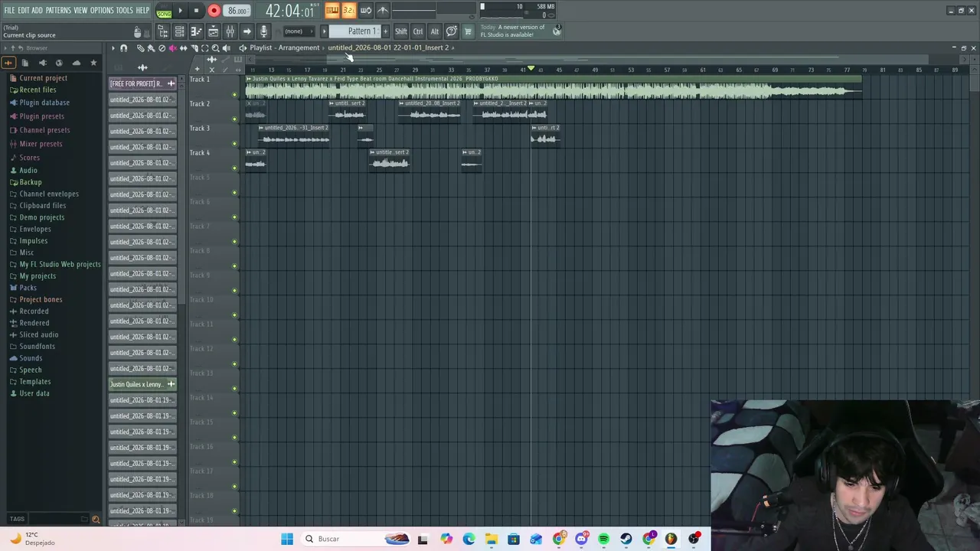Click the 86.000 tempo field
Screen dimensions: 980x551
pos(237,11)
